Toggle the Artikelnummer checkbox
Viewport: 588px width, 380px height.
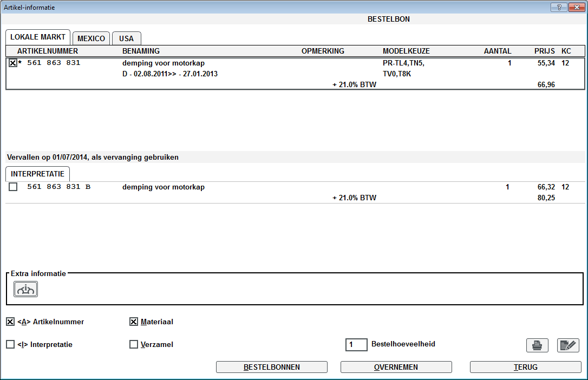(10, 322)
